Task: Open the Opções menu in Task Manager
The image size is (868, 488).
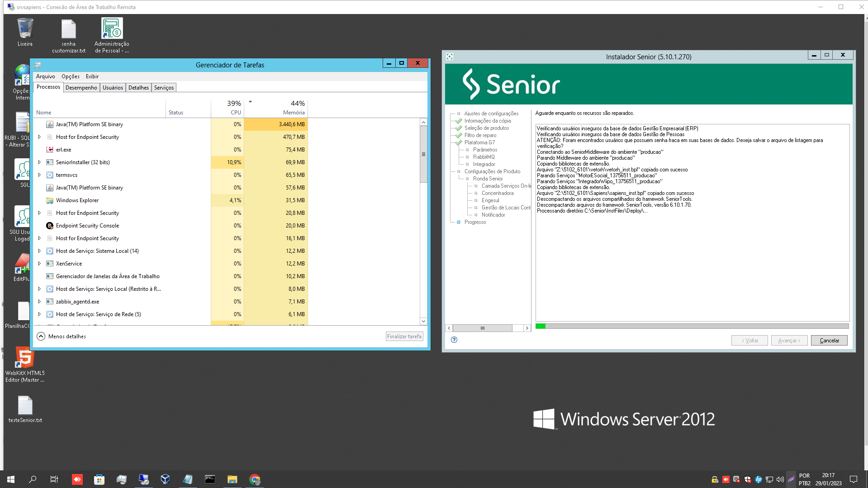Action: (x=71, y=76)
